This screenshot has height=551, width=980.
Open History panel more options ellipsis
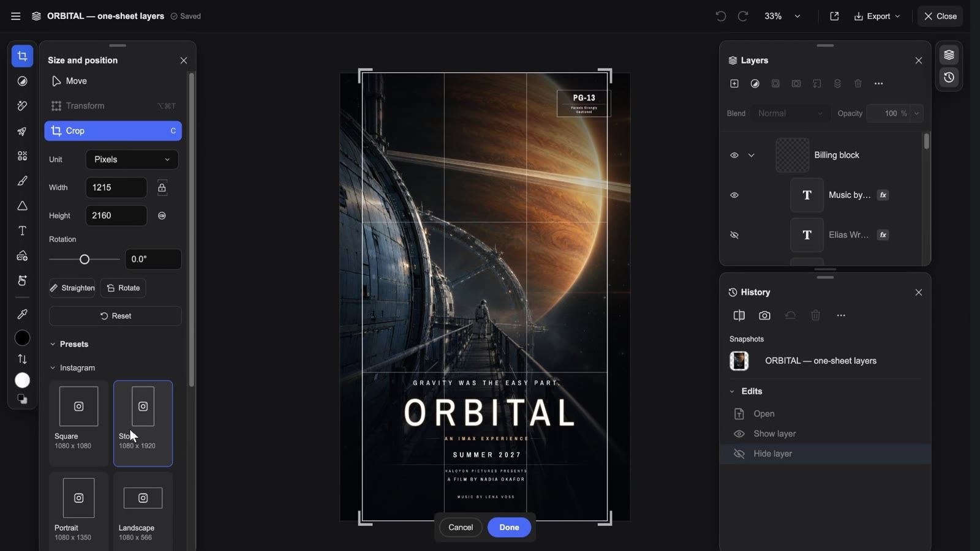(x=841, y=315)
